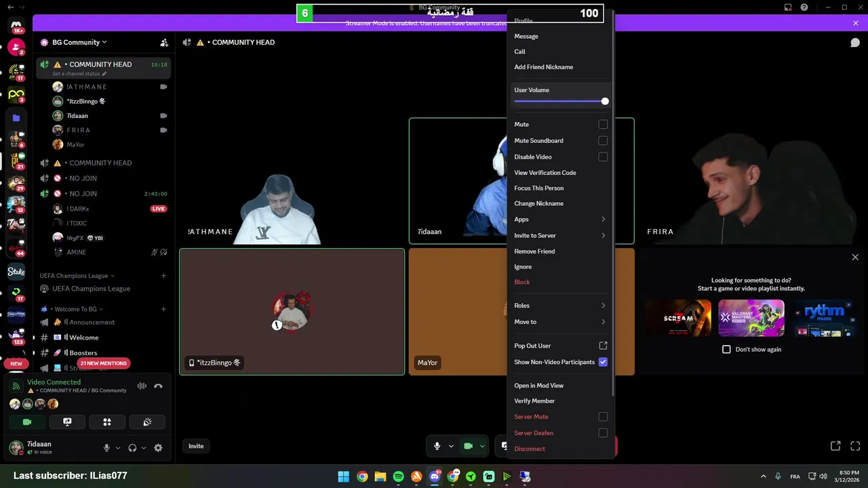Expand the Apps submenu
Viewport: 868px width, 488px height.
559,220
